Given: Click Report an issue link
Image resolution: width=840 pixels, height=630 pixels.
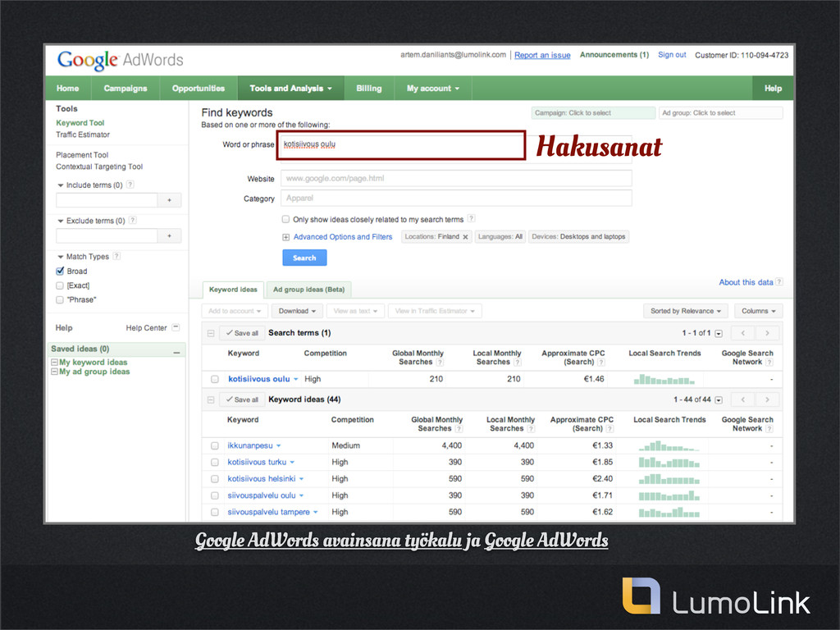Looking at the screenshot, I should (x=542, y=55).
